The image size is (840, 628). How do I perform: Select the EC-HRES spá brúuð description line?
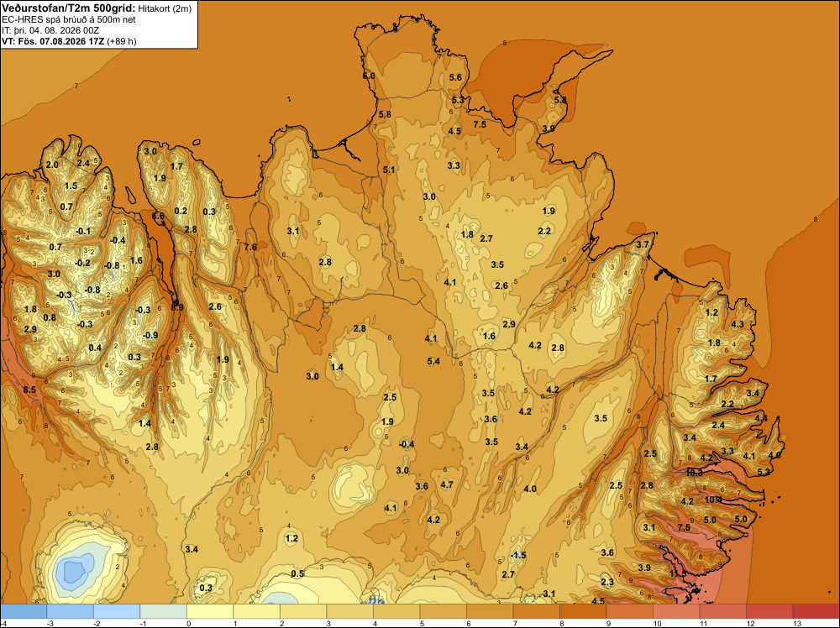(69, 20)
